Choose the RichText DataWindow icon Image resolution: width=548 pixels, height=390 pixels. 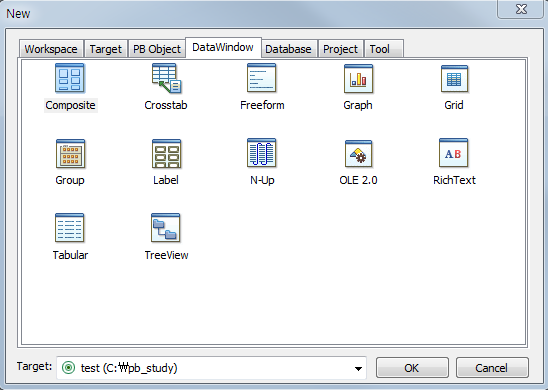(x=453, y=153)
